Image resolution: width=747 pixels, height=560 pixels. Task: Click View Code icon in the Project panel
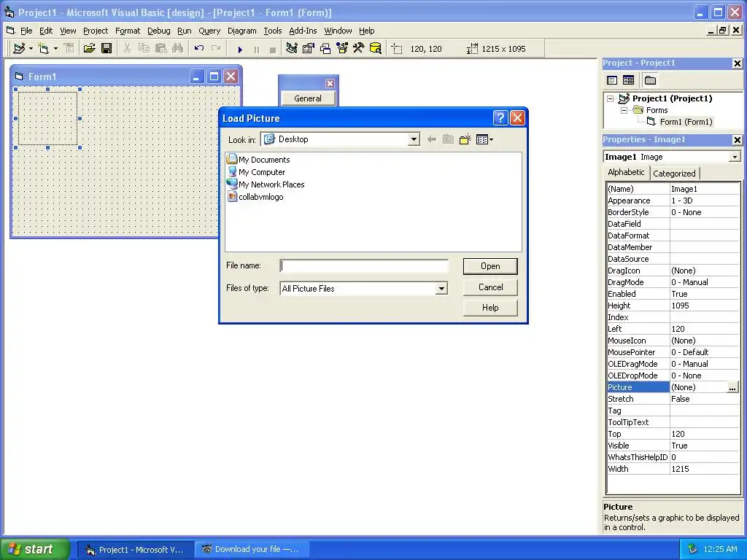click(x=612, y=80)
